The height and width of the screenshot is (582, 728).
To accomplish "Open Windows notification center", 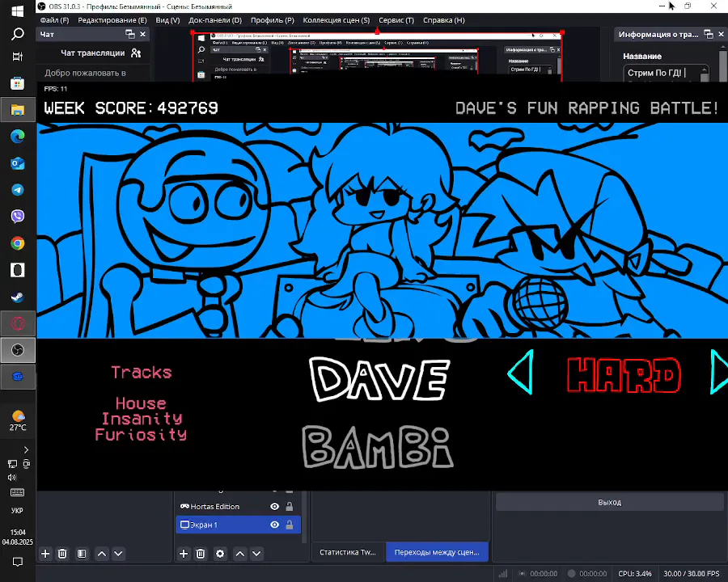I will pos(18,562).
